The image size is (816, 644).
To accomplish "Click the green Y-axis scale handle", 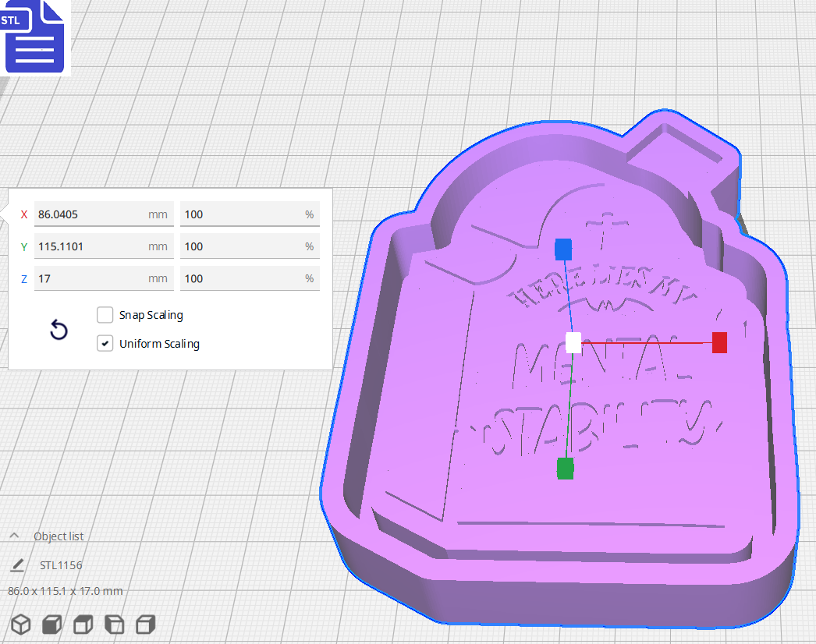I will (x=564, y=469).
